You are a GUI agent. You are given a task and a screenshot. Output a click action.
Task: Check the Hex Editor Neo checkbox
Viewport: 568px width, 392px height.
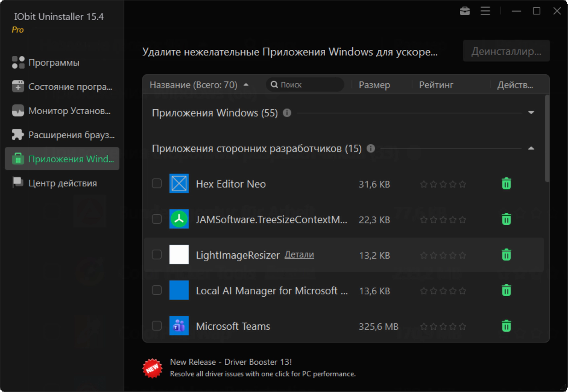[157, 184]
